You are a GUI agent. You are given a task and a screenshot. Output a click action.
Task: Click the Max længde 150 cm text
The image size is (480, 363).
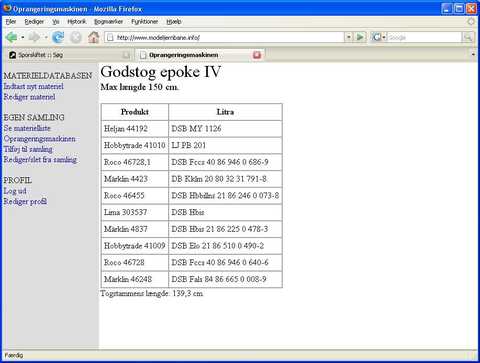(139, 87)
